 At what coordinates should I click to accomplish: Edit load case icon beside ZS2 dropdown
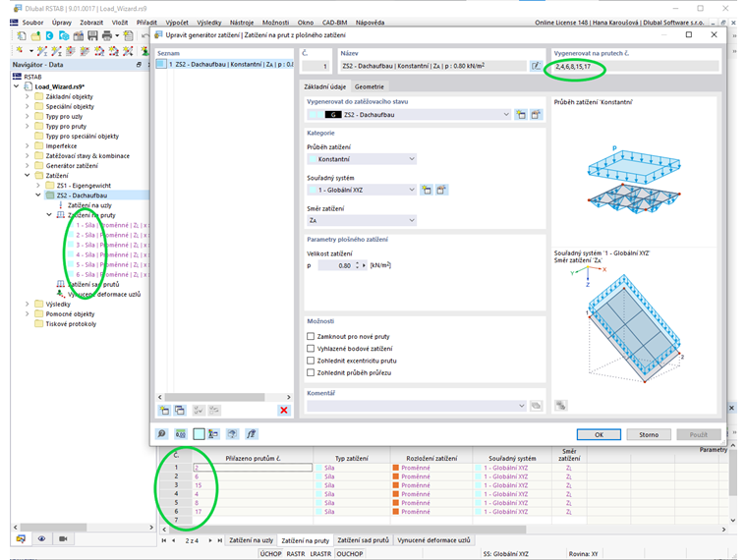[536, 115]
